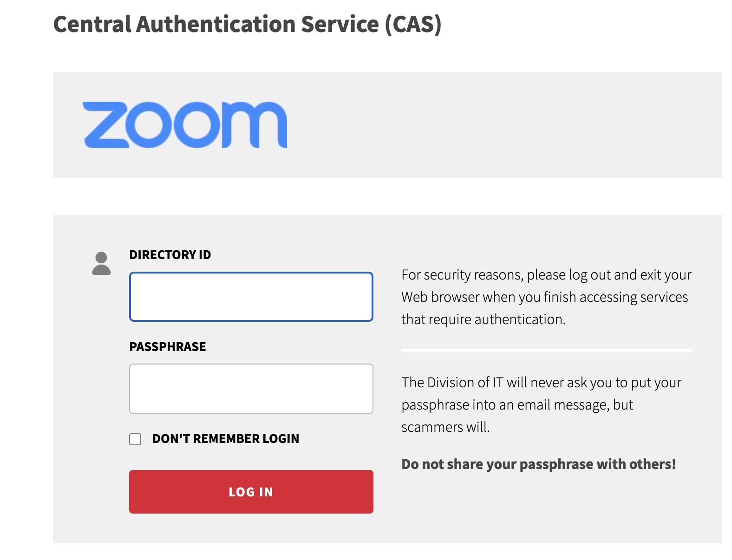
Task: Click 'that require authentication.' text line
Action: point(483,319)
